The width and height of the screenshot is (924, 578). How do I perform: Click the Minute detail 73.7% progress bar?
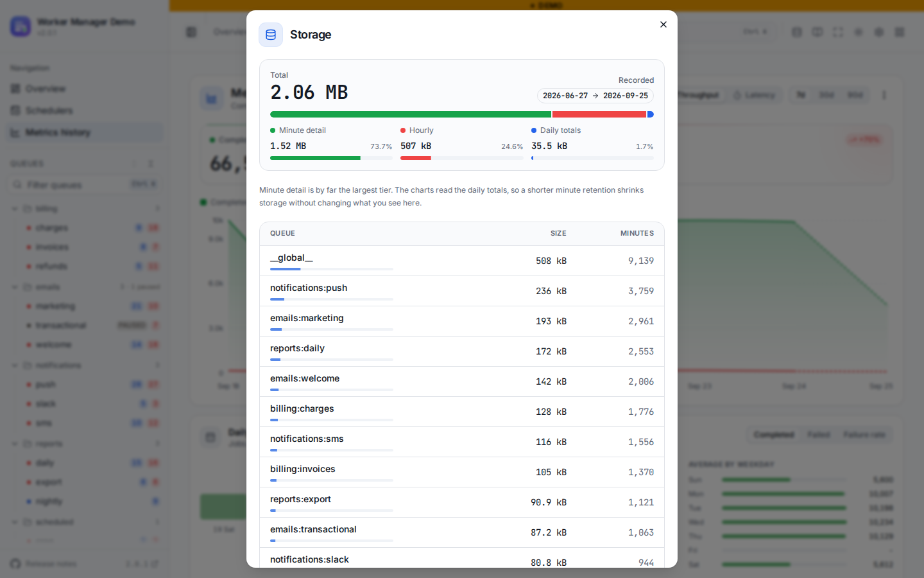331,158
